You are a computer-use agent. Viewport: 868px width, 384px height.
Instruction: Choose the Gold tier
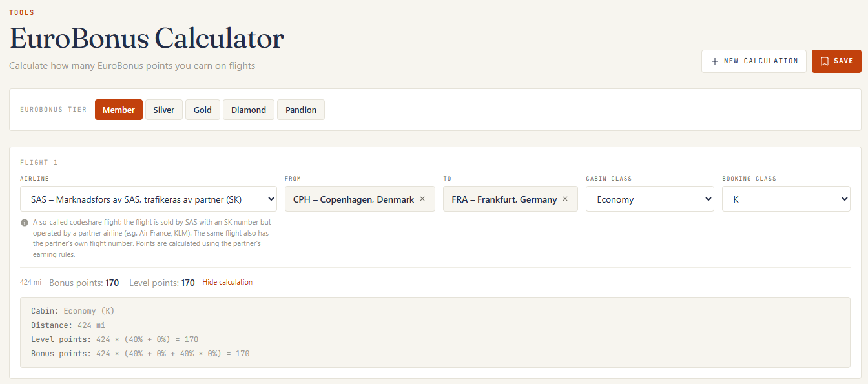(x=203, y=110)
